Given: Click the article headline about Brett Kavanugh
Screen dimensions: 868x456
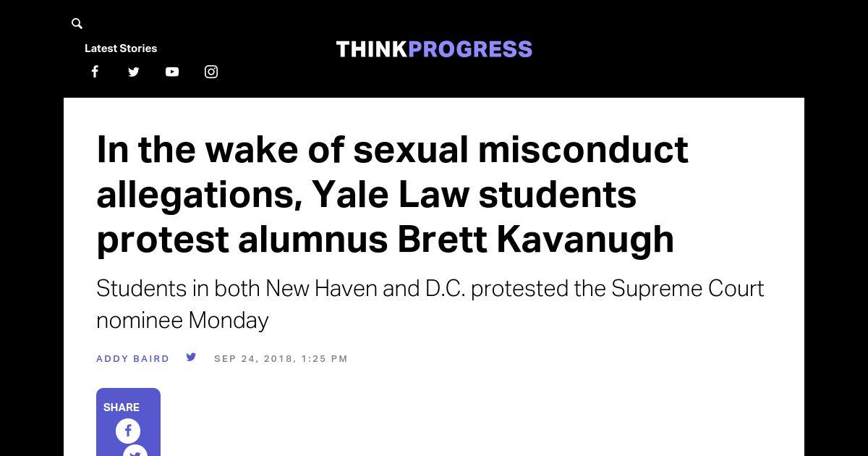Looking at the screenshot, I should point(392,194).
